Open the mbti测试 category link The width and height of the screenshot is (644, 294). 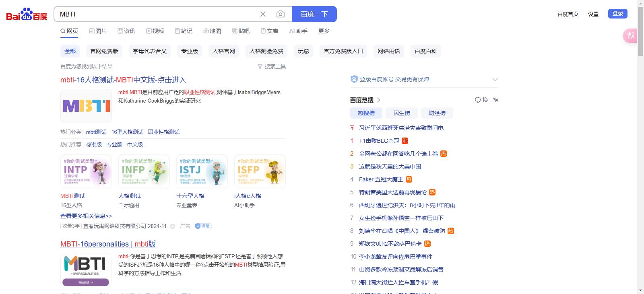(96, 132)
